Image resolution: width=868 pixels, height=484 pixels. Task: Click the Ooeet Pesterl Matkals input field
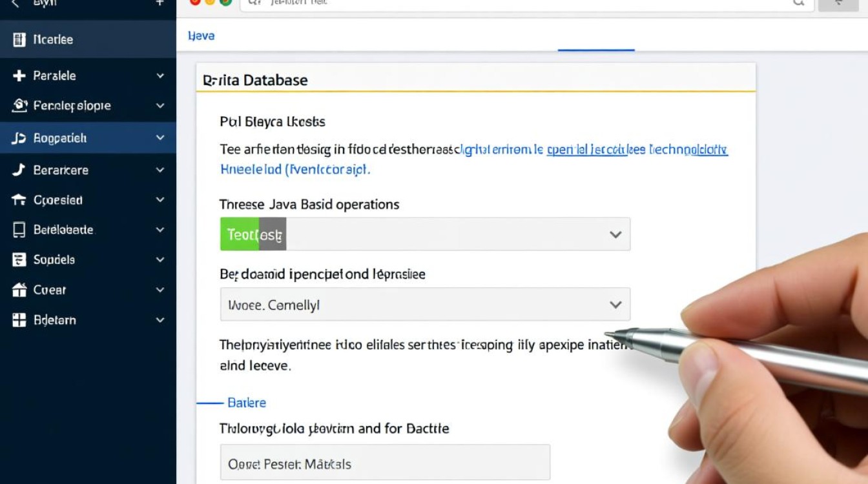coord(385,463)
